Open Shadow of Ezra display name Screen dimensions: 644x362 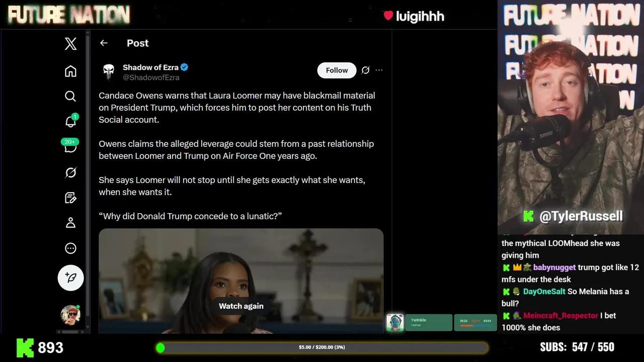[x=150, y=67]
